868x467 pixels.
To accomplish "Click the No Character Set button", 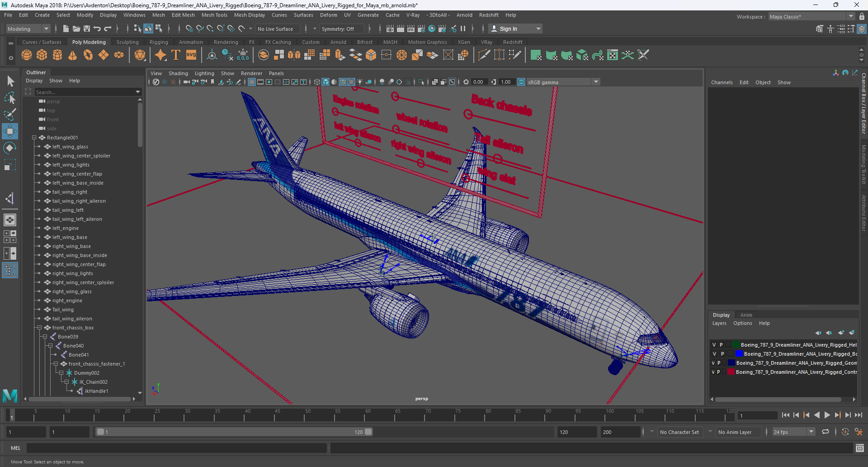I will [679, 432].
